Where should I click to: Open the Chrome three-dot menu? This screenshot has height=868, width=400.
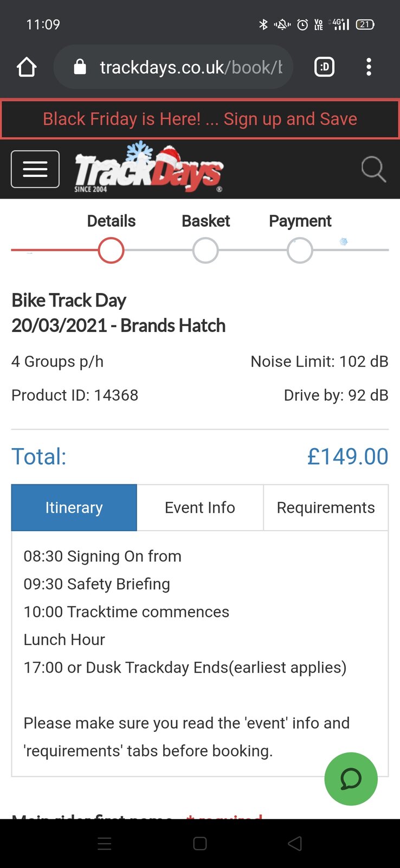click(x=369, y=67)
